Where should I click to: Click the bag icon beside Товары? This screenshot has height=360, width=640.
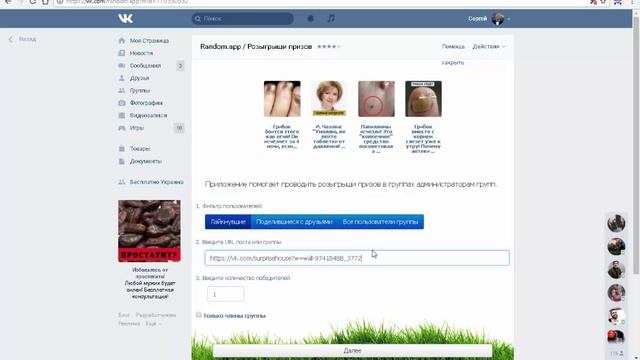click(x=122, y=149)
